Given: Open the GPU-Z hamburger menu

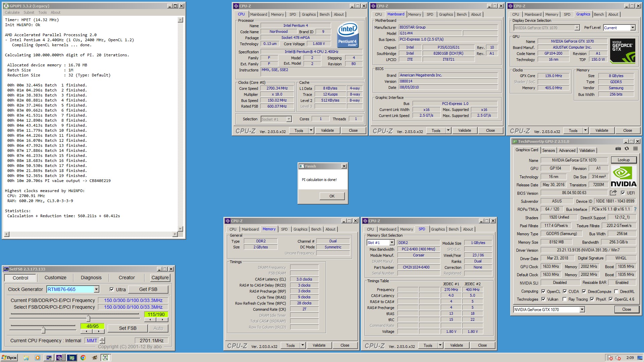Looking at the screenshot, I should 635,148.
